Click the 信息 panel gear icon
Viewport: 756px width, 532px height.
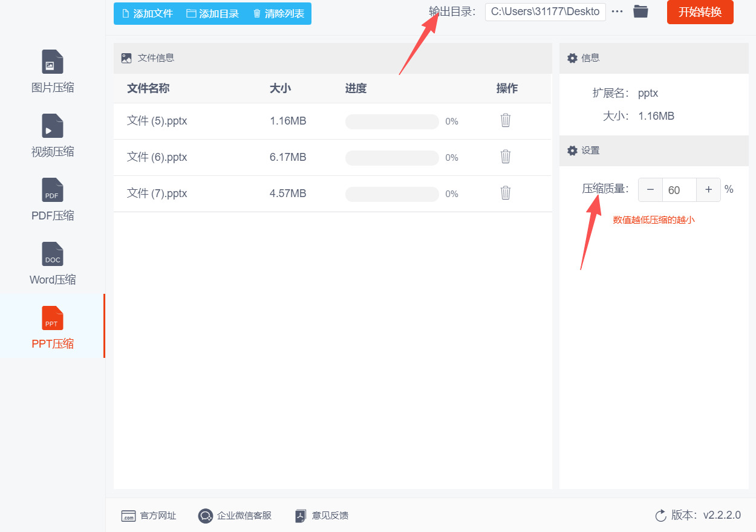[x=572, y=58]
